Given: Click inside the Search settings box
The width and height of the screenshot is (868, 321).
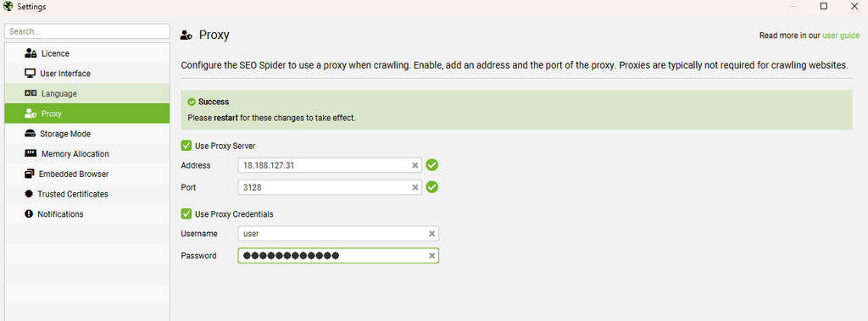Looking at the screenshot, I should [x=87, y=31].
